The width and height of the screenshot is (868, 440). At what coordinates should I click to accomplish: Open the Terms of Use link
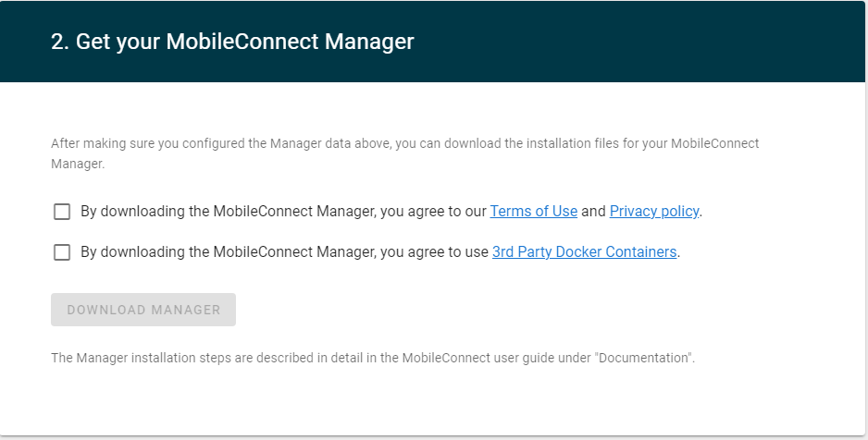[x=534, y=211]
